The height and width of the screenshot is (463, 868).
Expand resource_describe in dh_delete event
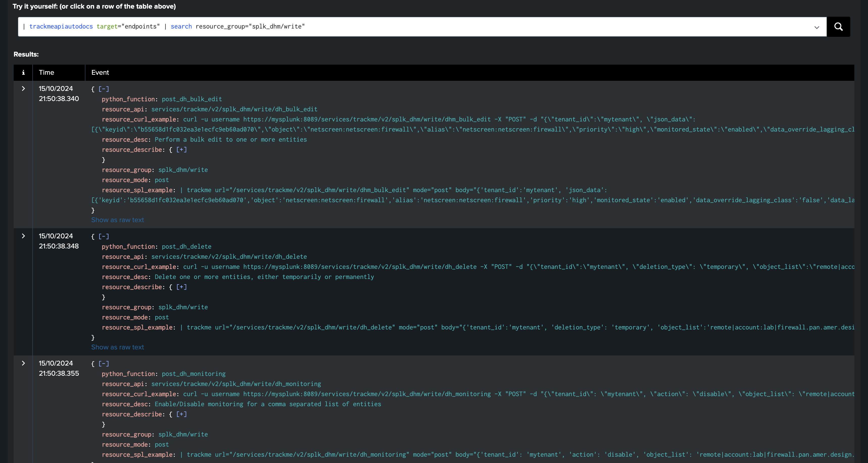coord(181,287)
